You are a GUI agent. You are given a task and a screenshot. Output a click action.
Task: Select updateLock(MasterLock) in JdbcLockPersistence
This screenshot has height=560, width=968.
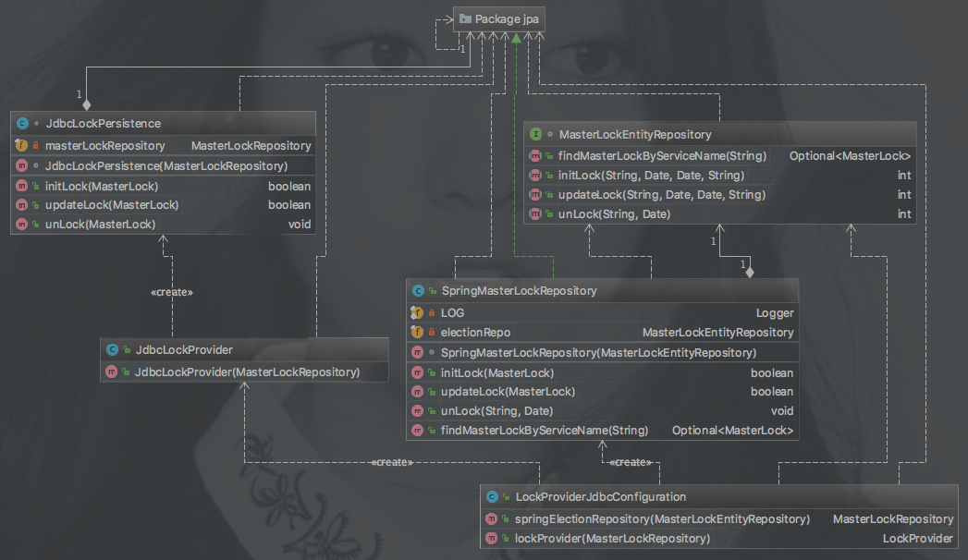(111, 204)
